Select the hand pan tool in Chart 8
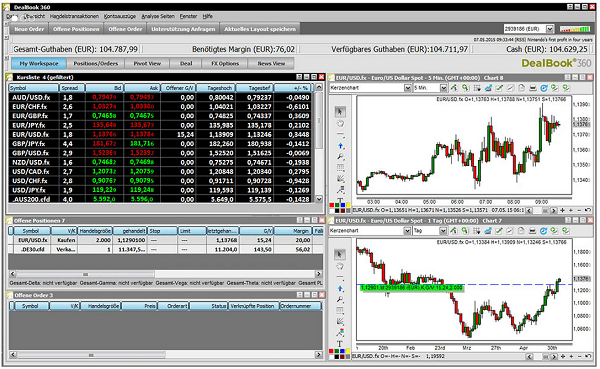Screen dimensions: 600x369 [340, 123]
